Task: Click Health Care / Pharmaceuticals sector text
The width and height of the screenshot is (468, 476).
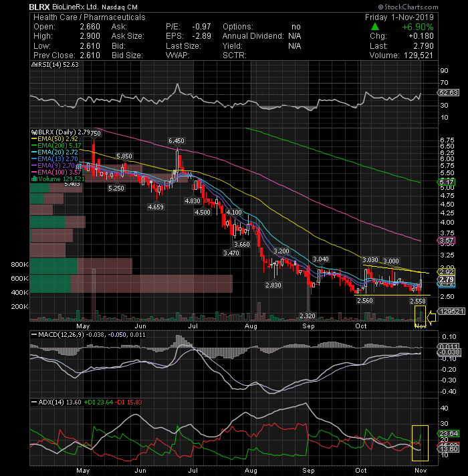Action: (90, 17)
